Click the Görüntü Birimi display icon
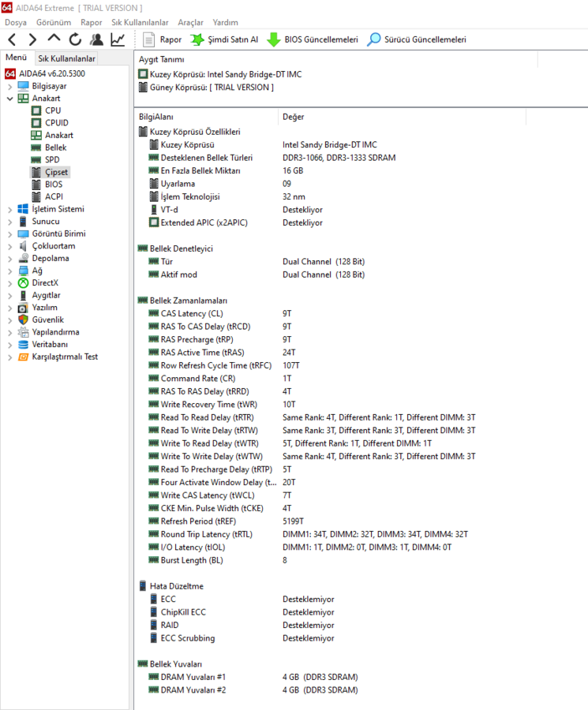This screenshot has height=710, width=588. (23, 234)
